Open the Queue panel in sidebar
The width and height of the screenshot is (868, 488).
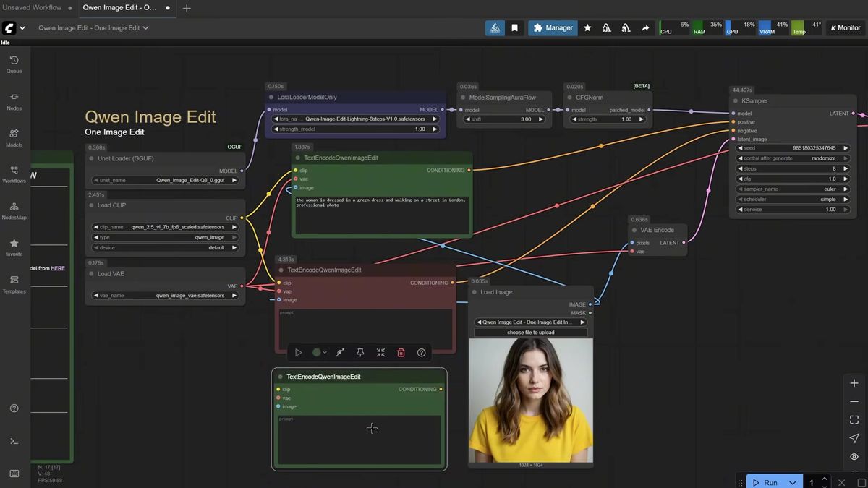point(14,64)
